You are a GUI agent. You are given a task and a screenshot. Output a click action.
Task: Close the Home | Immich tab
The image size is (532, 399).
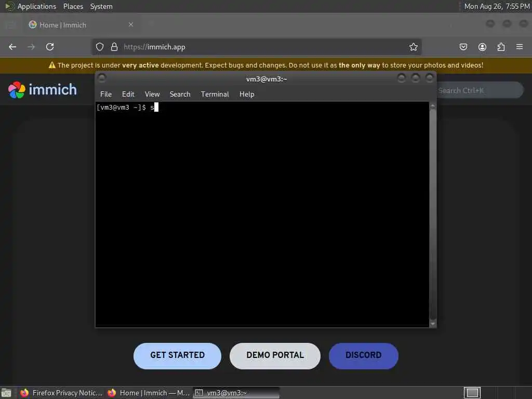[x=131, y=24]
